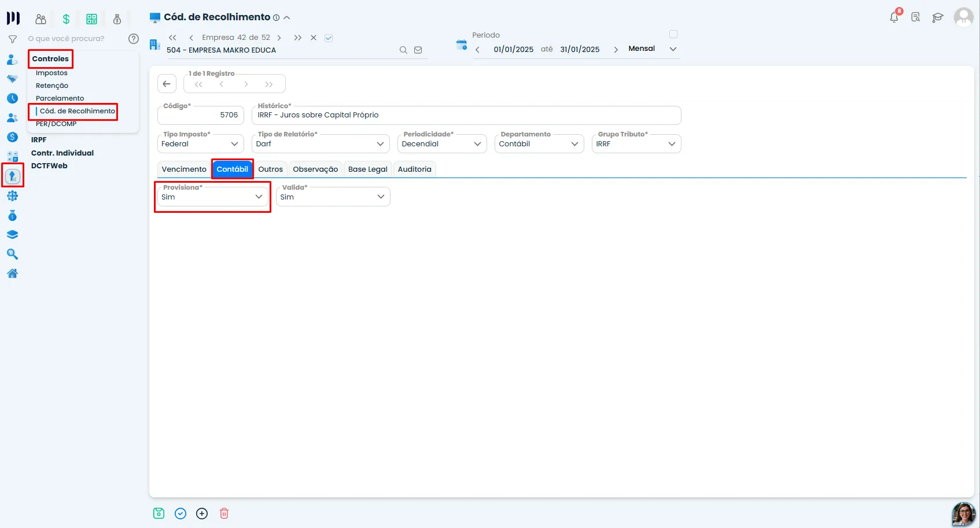Screen dimensions: 980x528
Task: Add a new record with the plus icon
Action: [x=202, y=514]
